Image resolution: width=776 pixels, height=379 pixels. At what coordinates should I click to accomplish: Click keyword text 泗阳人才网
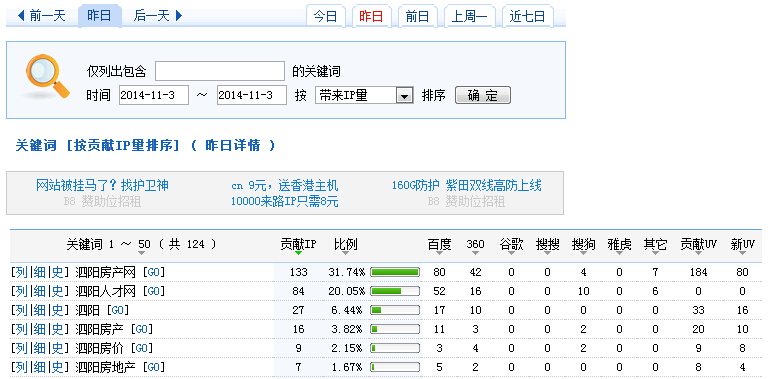pyautogui.click(x=105, y=291)
